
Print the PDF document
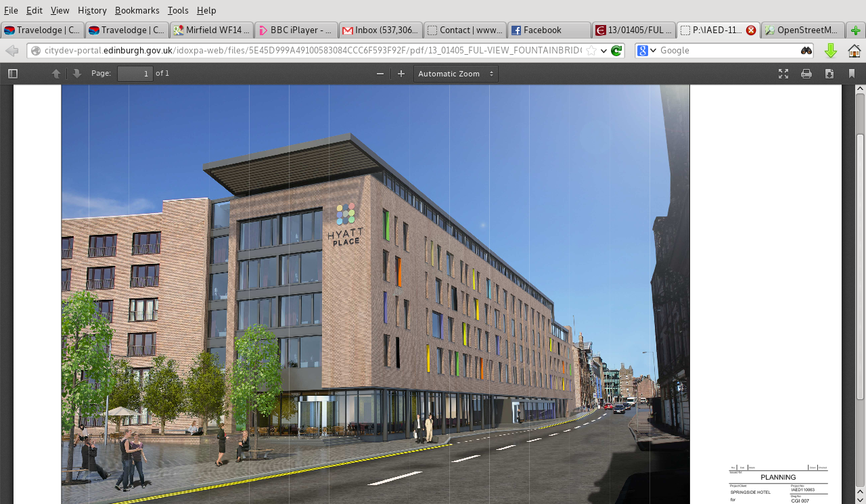(x=806, y=74)
